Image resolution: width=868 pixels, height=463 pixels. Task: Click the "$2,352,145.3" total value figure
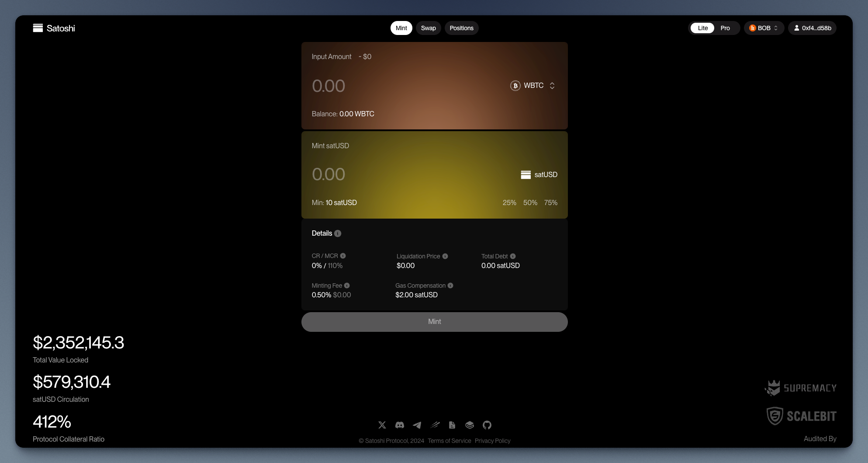pos(79,343)
